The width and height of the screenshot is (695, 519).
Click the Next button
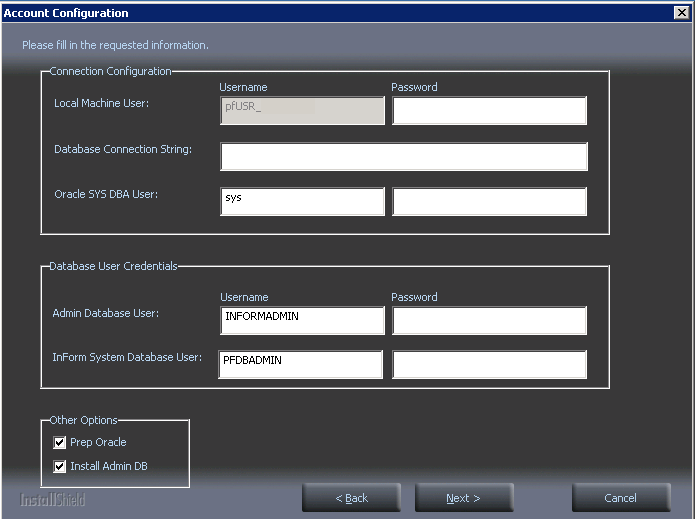[464, 498]
